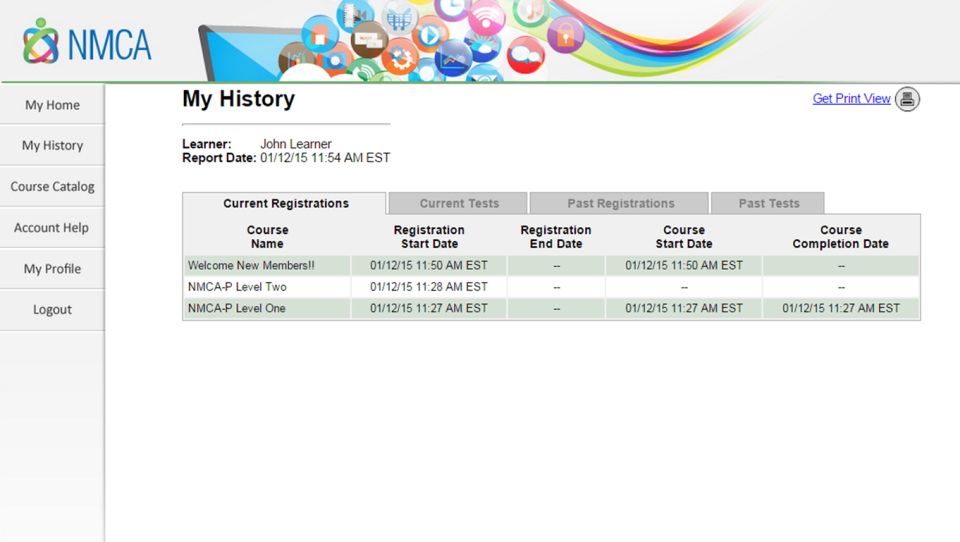Viewport: 960px width, 542px height.
Task: Open the Past Tests tab
Action: tap(768, 203)
